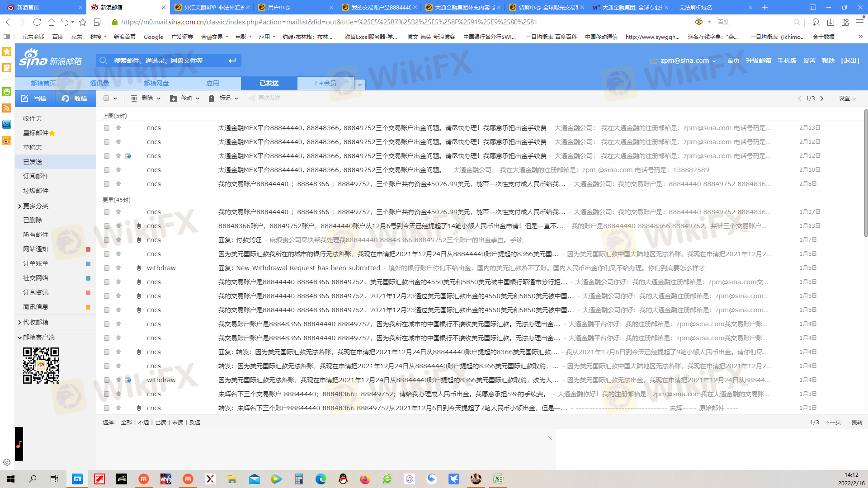
Task: Click the enter arrow in search box
Action: [x=232, y=61]
